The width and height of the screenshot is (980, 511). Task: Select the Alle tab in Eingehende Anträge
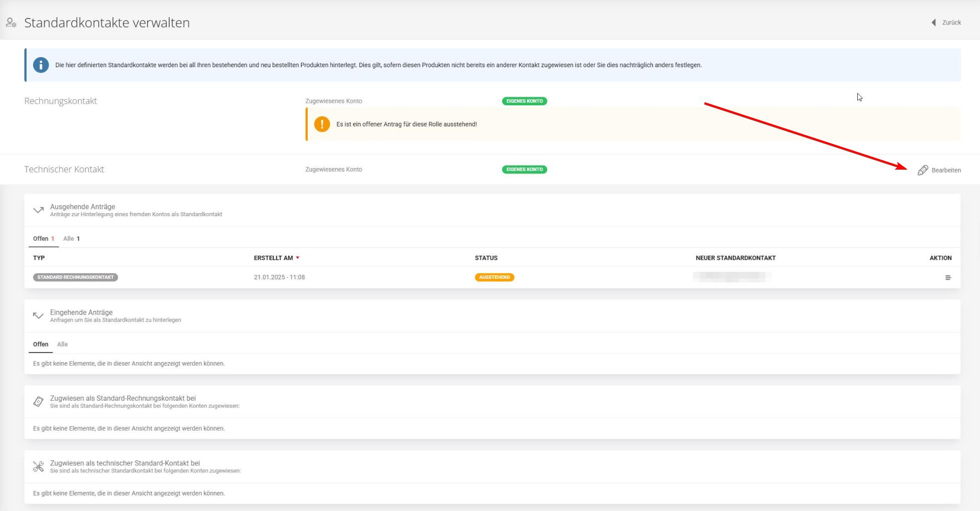coord(63,345)
